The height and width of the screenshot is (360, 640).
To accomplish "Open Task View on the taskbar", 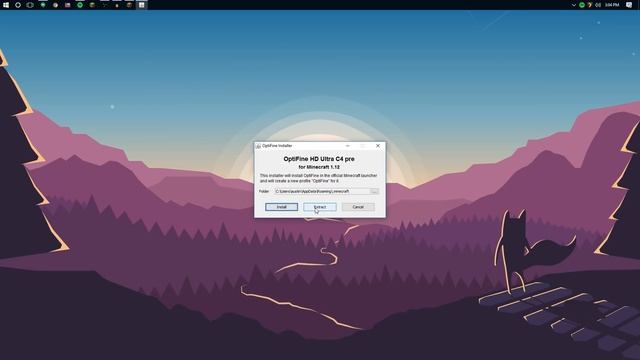I will click(30, 5).
